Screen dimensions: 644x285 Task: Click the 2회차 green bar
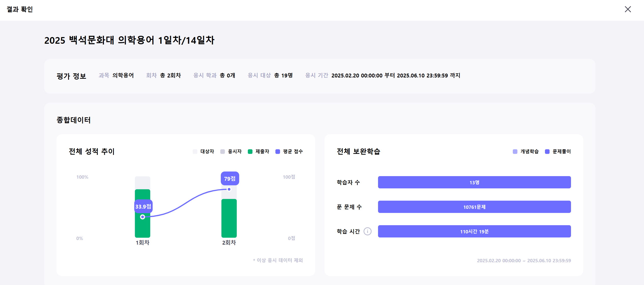[x=229, y=219]
